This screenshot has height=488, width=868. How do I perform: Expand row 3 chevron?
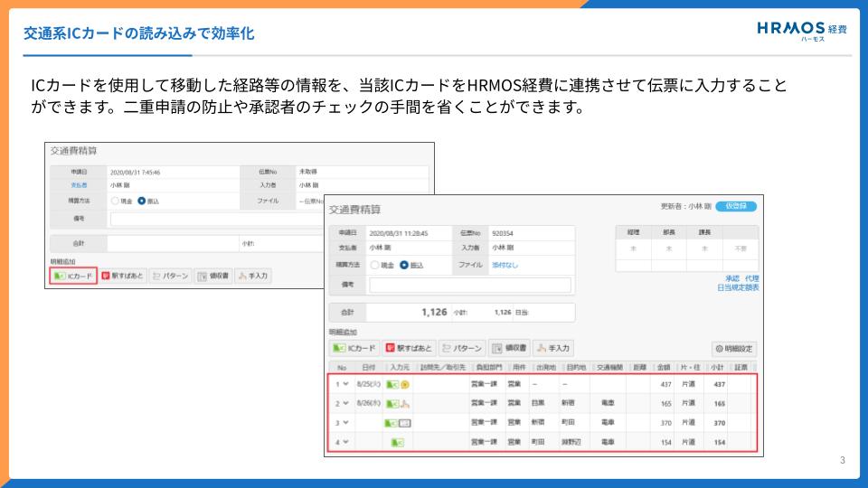click(x=346, y=423)
